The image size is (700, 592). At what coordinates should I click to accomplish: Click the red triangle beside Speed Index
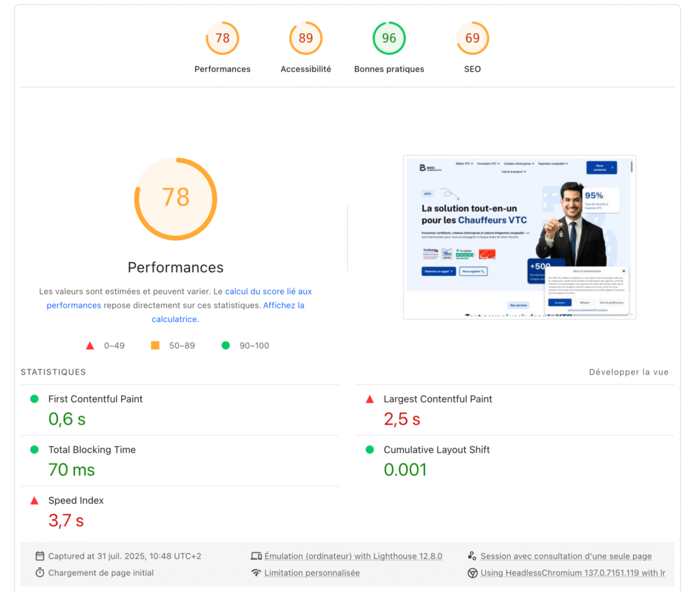click(x=33, y=500)
